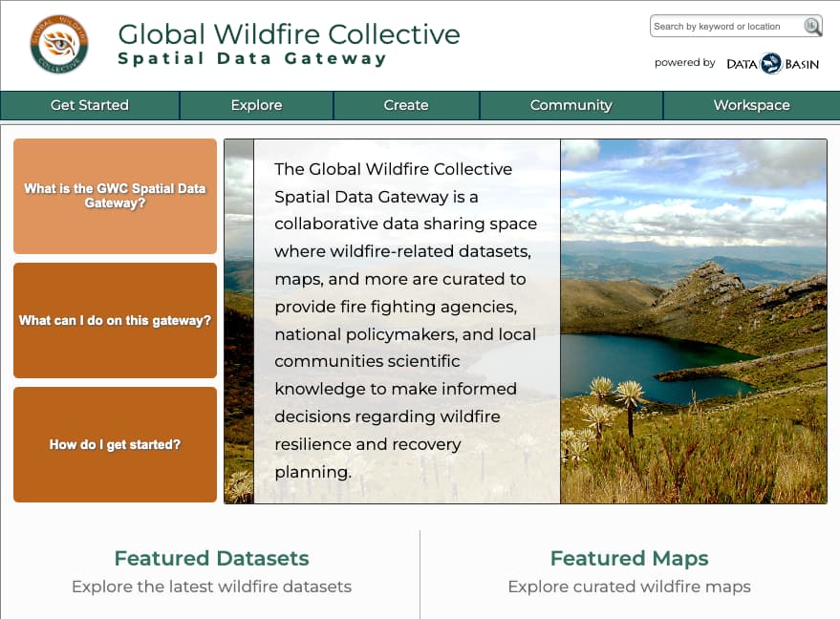Click "Explore the latest wildfire datasets" text

211,587
